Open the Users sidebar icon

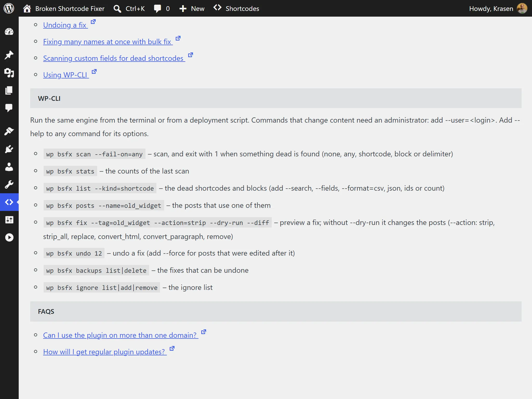[9, 167]
